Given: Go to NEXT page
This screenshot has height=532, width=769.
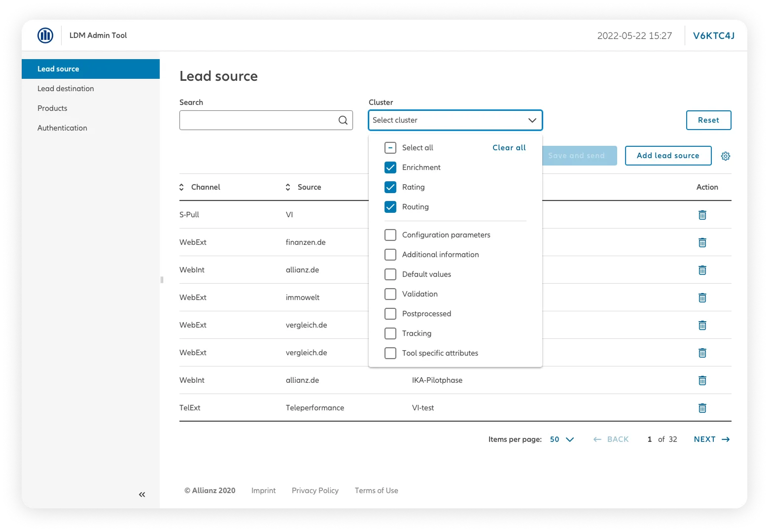Looking at the screenshot, I should pyautogui.click(x=712, y=439).
